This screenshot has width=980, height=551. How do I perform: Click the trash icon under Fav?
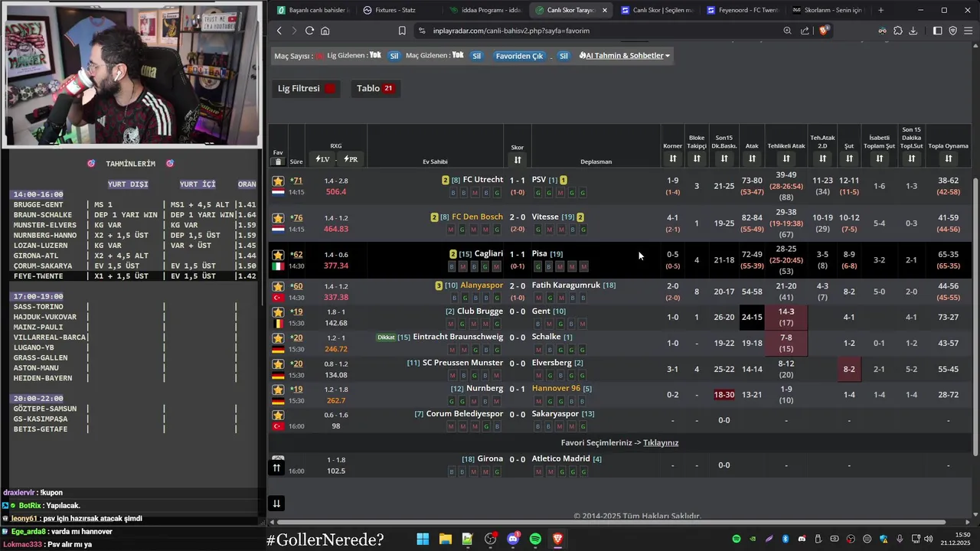[x=278, y=161]
